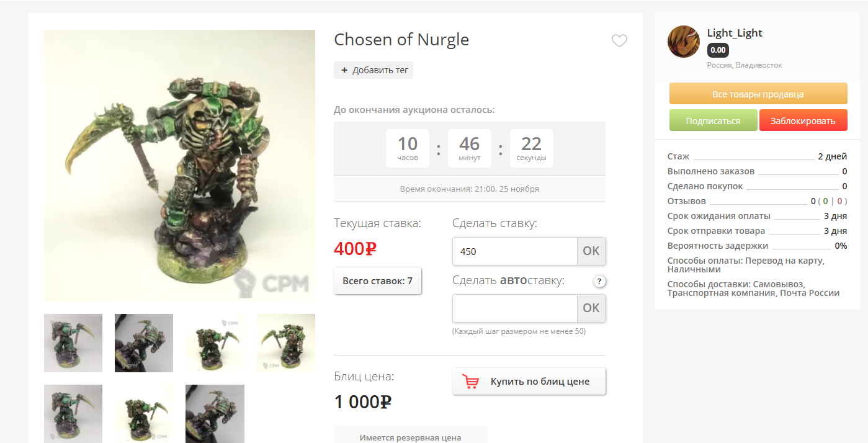Subscribe with Подписаться button
The width and height of the screenshot is (868, 443).
coord(714,120)
